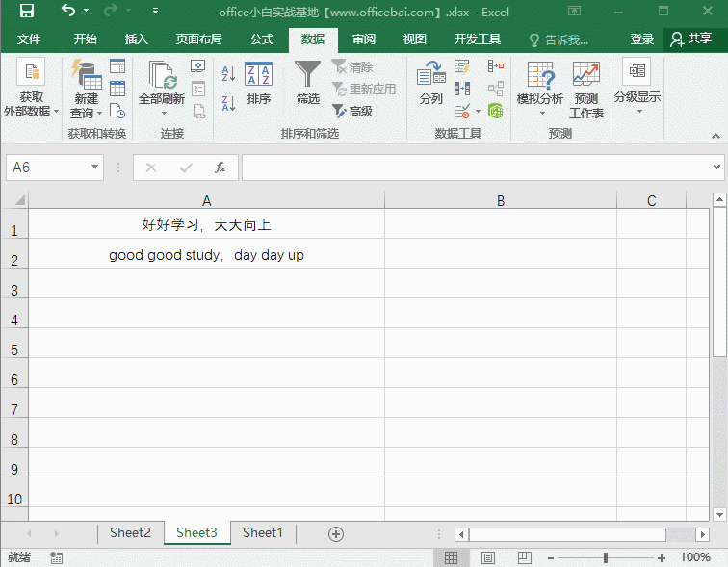Select cell with good good study, day day up
This screenshot has height=567, width=728.
coord(207,254)
